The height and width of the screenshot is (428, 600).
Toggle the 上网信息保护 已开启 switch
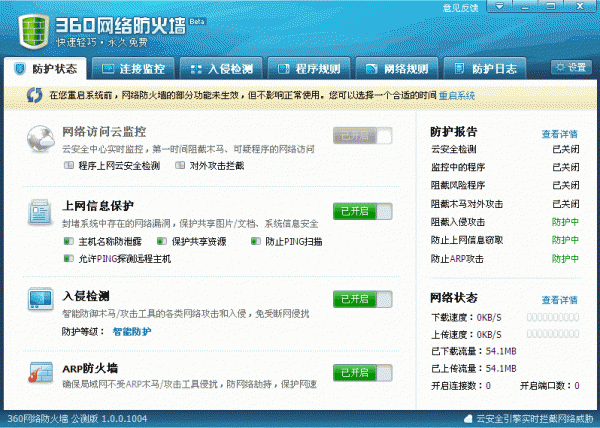(x=362, y=212)
